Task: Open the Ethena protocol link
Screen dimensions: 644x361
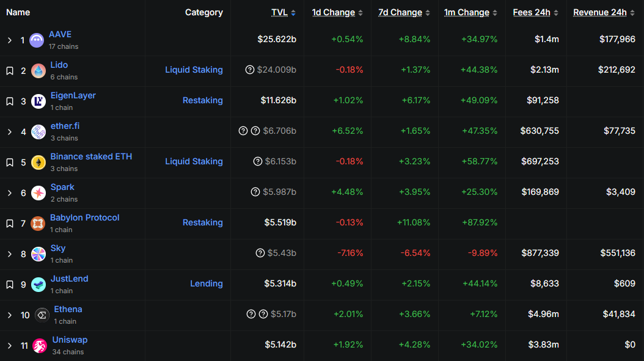Action: [x=68, y=309]
